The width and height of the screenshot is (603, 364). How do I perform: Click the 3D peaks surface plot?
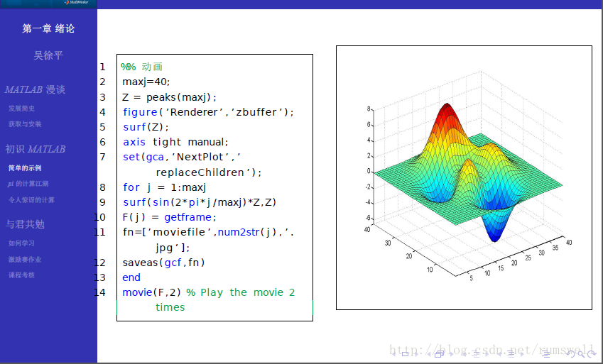pyautogui.click(x=464, y=177)
